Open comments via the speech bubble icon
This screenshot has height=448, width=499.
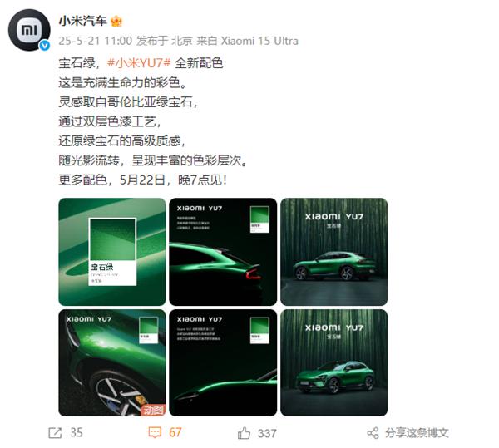click(x=155, y=432)
